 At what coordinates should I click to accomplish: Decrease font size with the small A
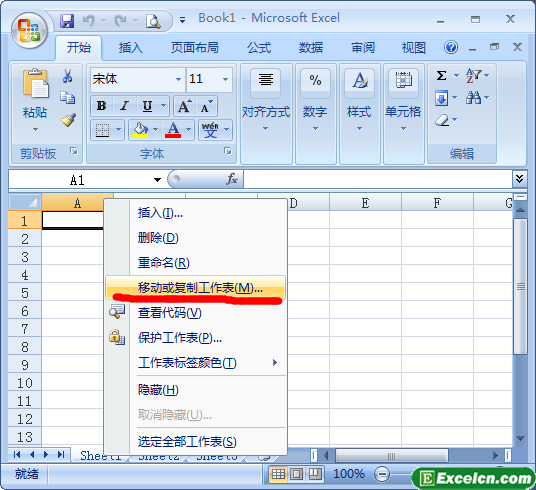pyautogui.click(x=206, y=106)
